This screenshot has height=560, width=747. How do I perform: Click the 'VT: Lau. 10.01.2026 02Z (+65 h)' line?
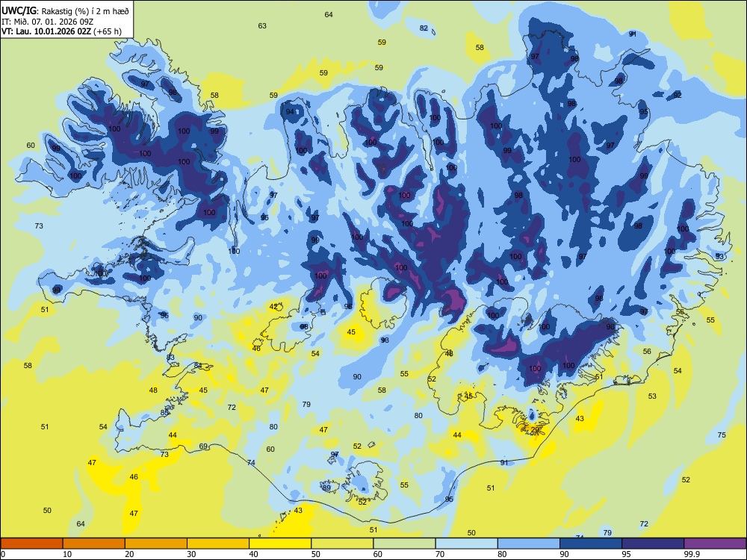click(61, 31)
